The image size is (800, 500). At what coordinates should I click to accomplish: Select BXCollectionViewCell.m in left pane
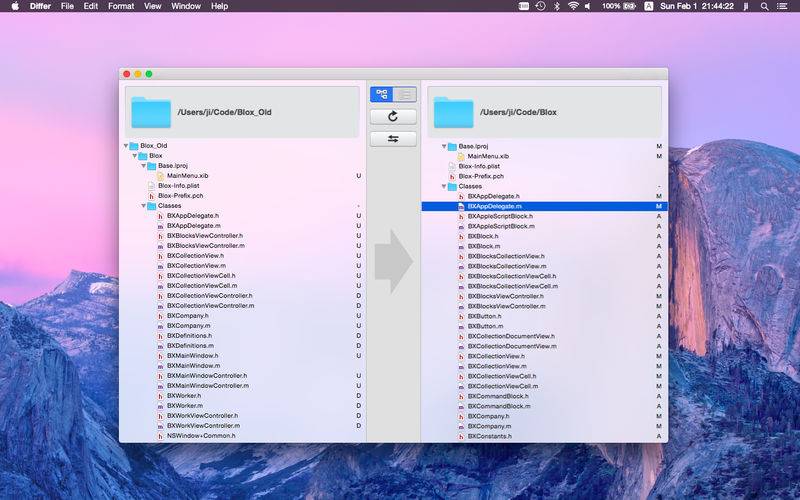click(x=202, y=286)
